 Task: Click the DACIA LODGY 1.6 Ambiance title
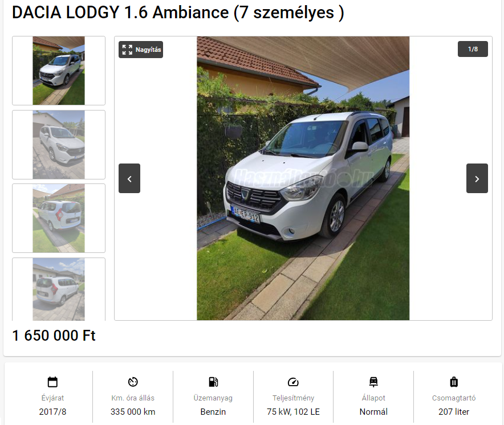(178, 13)
